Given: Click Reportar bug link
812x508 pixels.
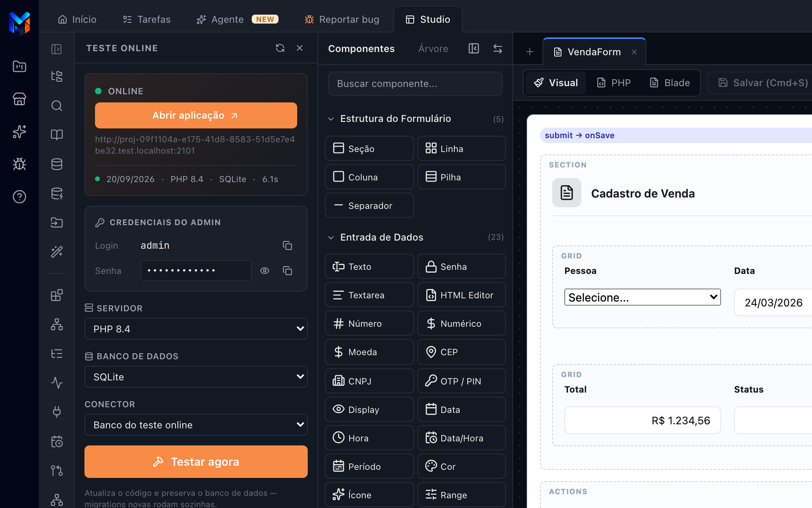Looking at the screenshot, I should (342, 20).
